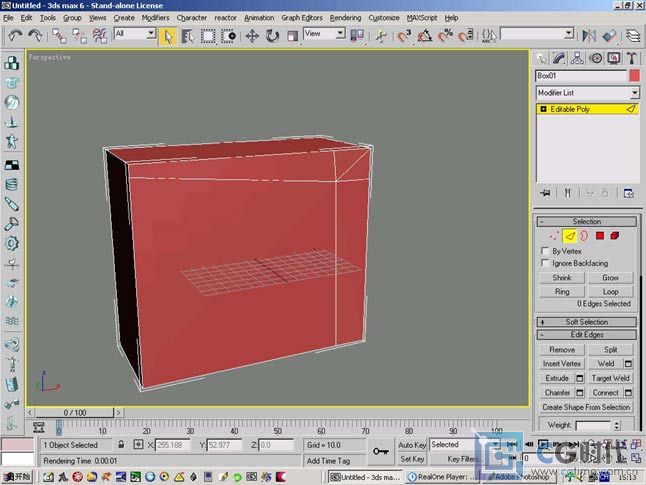Click the Mirror Selected Objects tool
This screenshot has height=485, width=646.
click(589, 36)
